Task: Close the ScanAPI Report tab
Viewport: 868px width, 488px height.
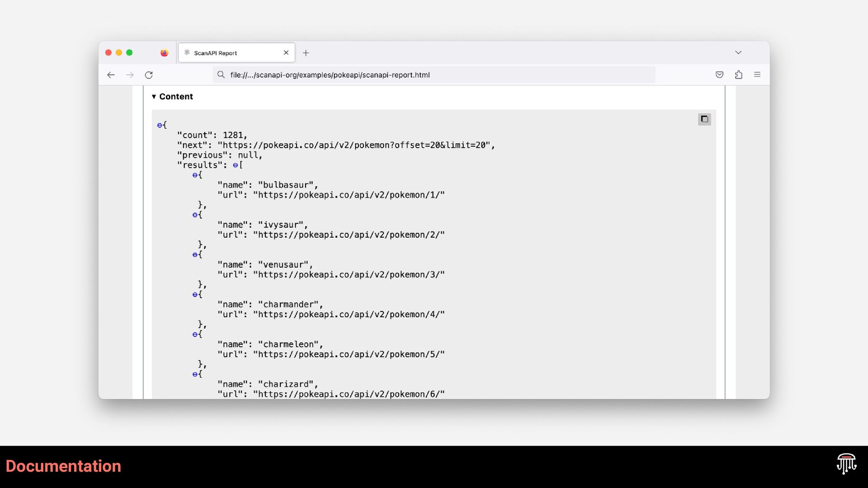Action: [x=286, y=53]
